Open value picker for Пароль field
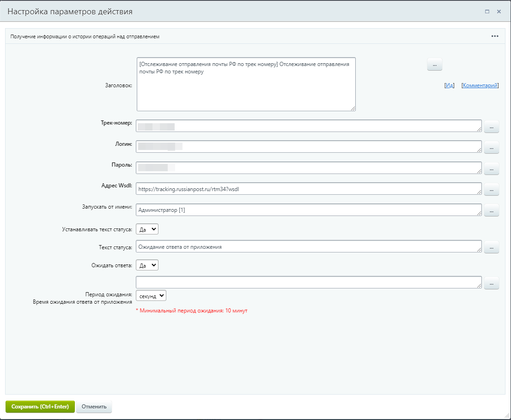The image size is (511, 420). pos(492,168)
